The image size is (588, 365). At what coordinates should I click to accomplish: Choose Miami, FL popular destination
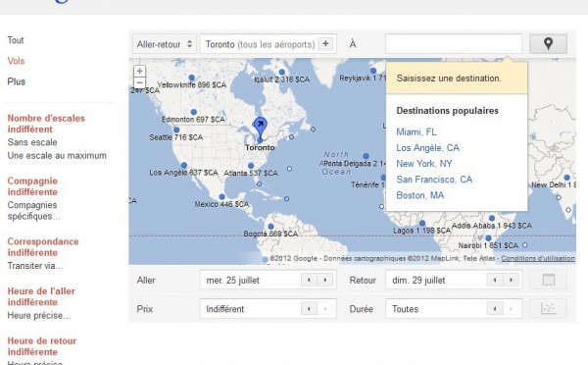(x=416, y=131)
